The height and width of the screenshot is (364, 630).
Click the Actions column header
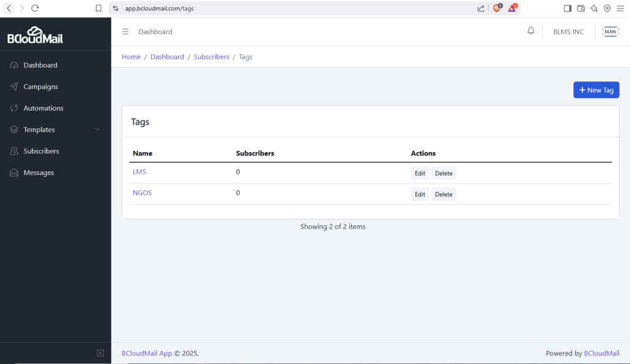tap(423, 153)
